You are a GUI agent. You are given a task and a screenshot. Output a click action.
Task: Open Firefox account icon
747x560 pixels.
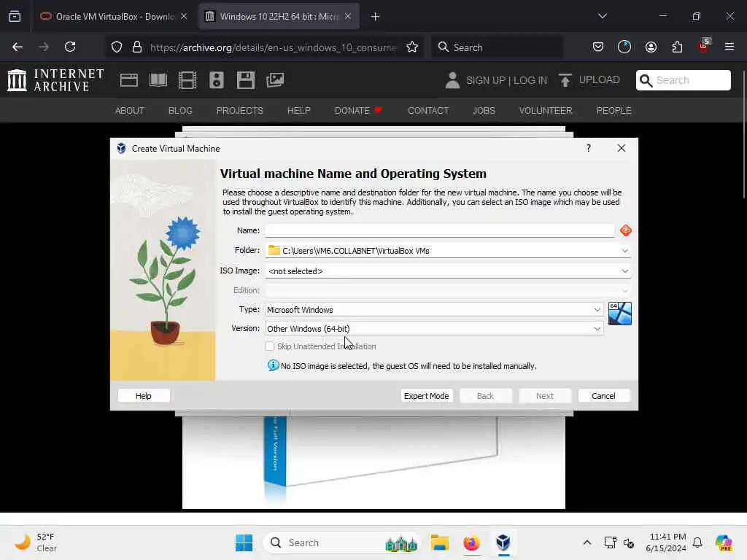click(x=651, y=47)
